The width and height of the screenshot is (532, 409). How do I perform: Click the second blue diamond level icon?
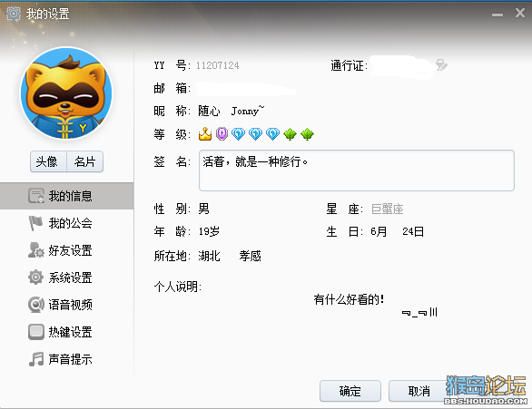[x=255, y=134]
